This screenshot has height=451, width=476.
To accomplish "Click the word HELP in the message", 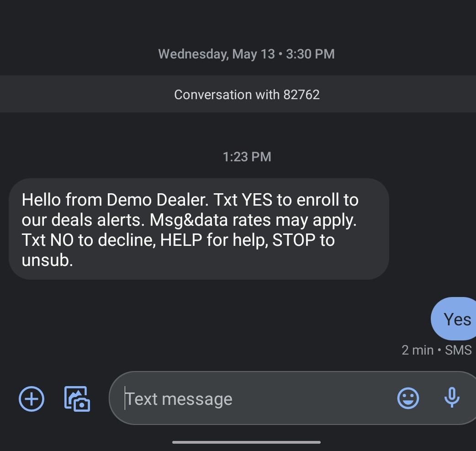I will (x=180, y=240).
